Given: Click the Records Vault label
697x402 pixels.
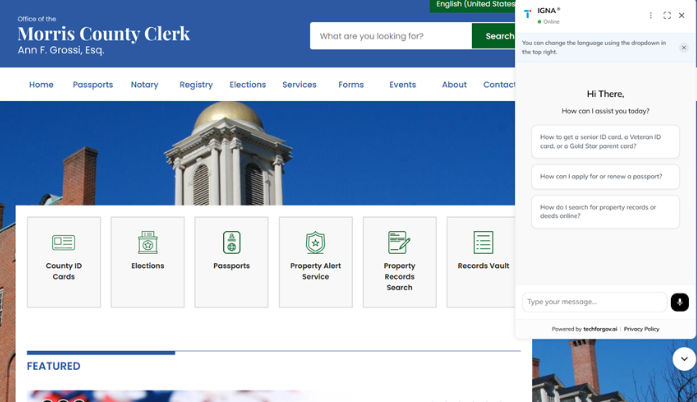Looking at the screenshot, I should coord(483,266).
